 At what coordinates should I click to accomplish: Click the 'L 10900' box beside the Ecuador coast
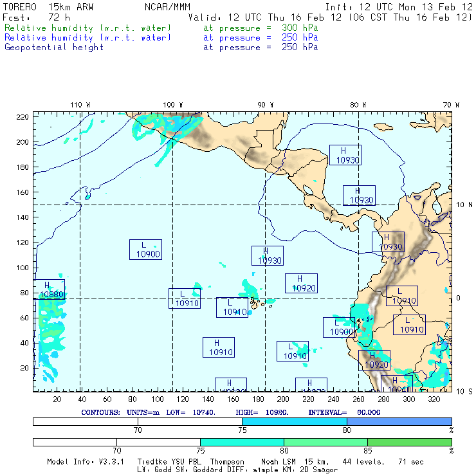tap(339, 327)
